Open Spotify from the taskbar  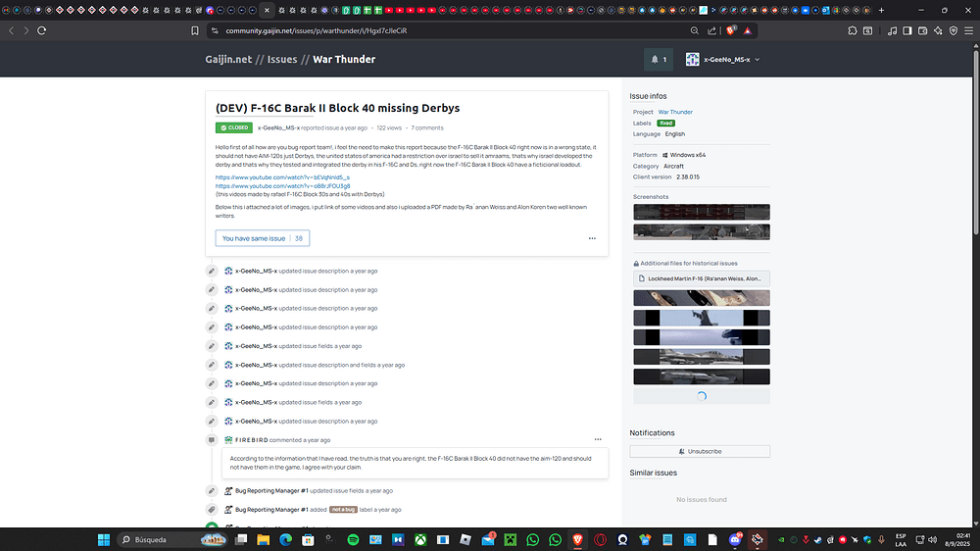click(x=353, y=539)
